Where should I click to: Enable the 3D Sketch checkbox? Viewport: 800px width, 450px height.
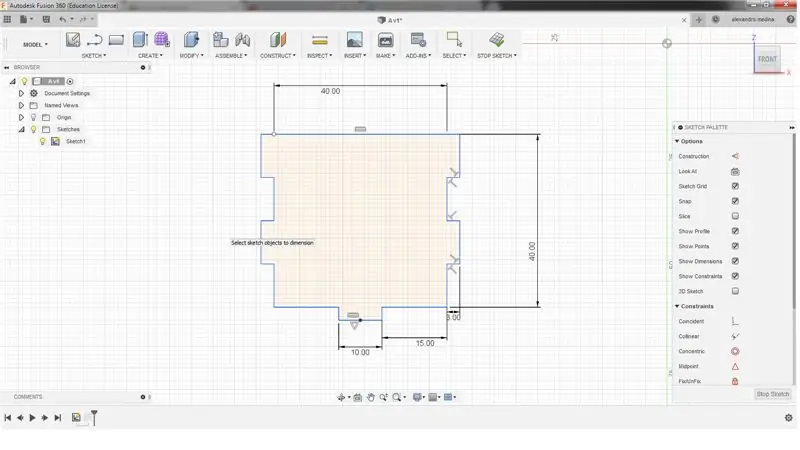tap(735, 291)
